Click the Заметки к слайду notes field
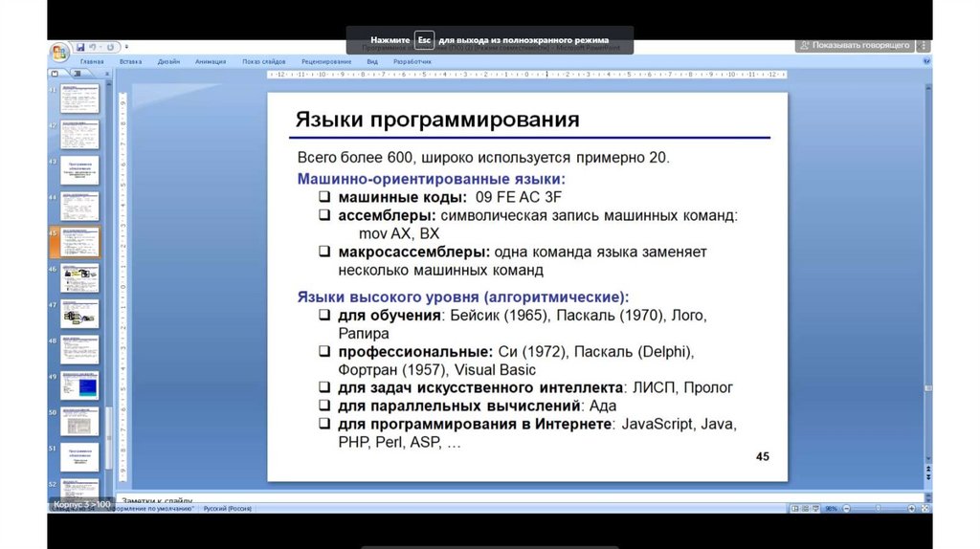Viewport: 980px width, 549px height. (519, 499)
